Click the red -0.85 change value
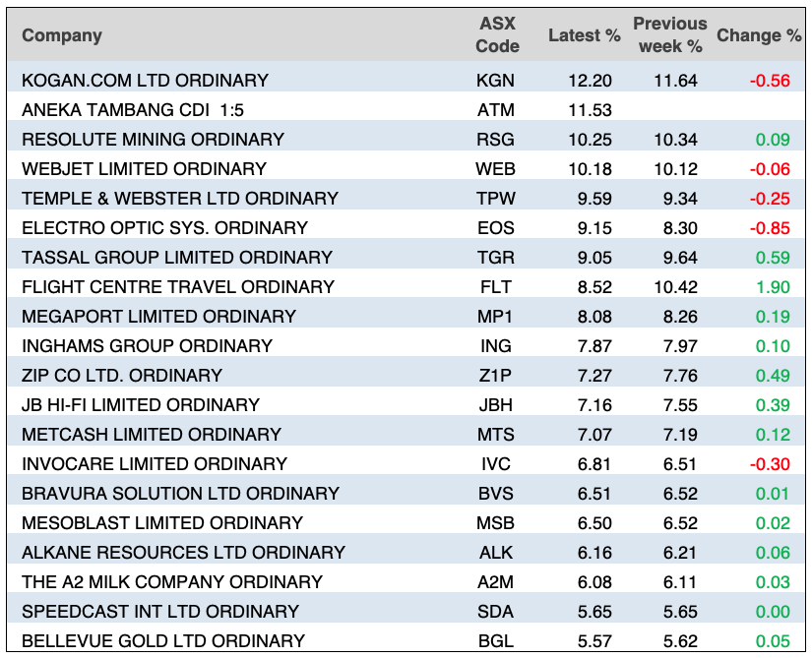 coord(770,228)
